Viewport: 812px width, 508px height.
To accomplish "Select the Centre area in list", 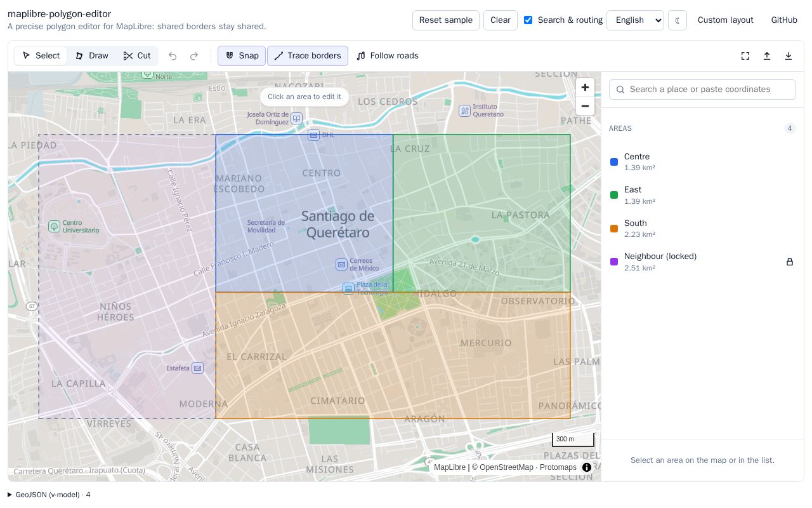I will [x=702, y=162].
